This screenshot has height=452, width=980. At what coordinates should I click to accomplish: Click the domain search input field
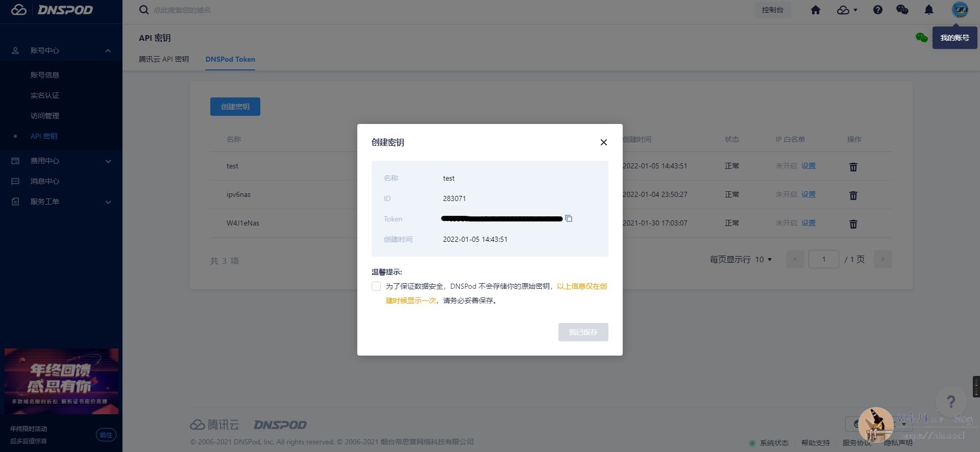(x=182, y=10)
